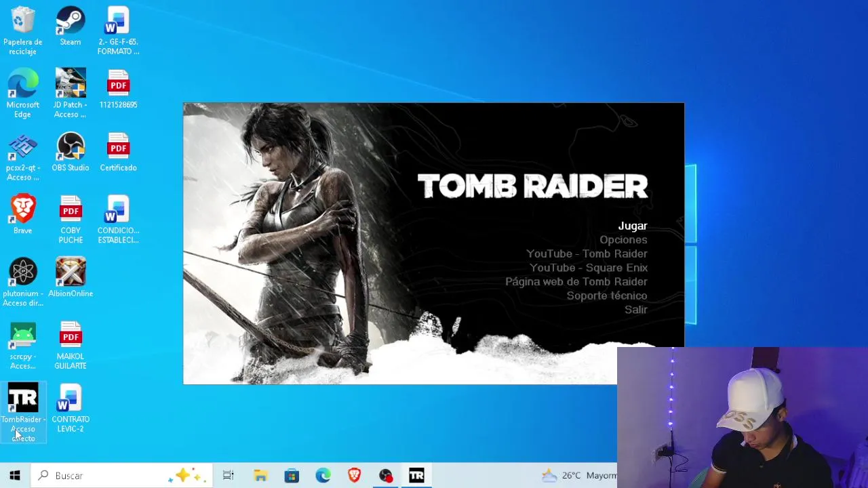Image resolution: width=868 pixels, height=488 pixels.
Task: Click the Buscar taskbar search box
Action: coord(122,476)
